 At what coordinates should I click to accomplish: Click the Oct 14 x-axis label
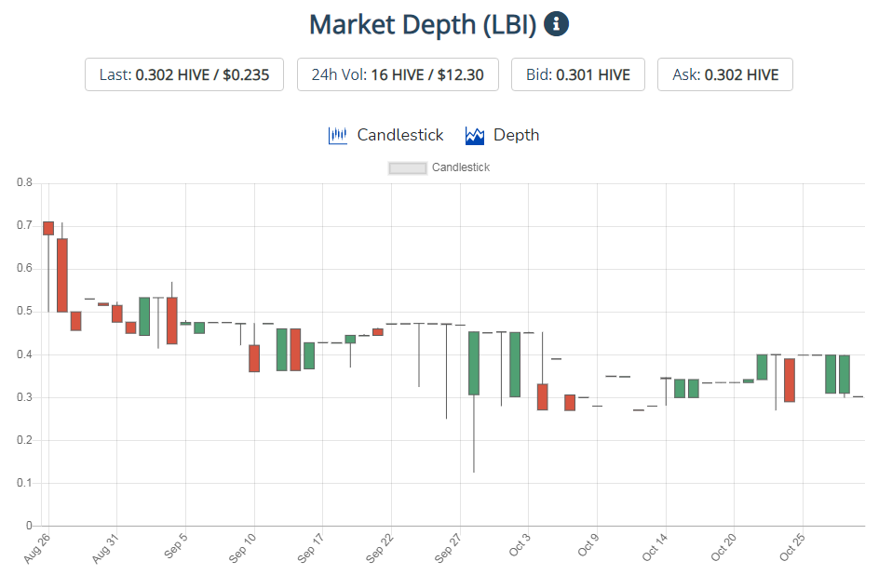(x=655, y=548)
